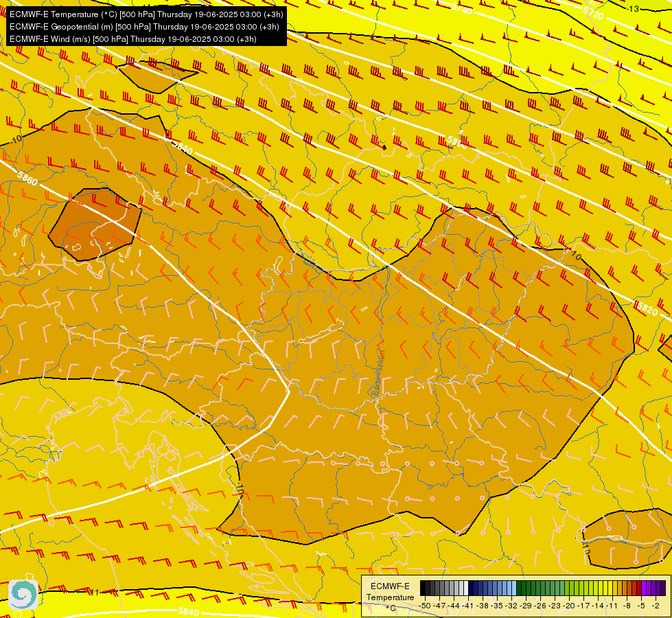Click the -8 legend value
This screenshot has width=672, height=618.
point(627,606)
